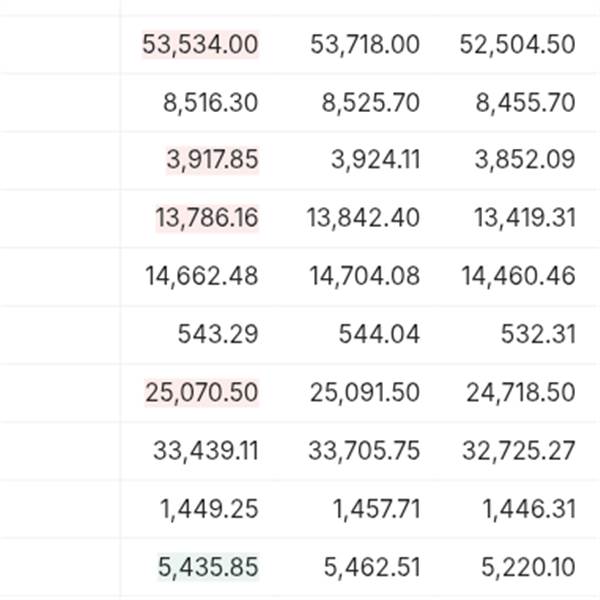
Task: Click the red-highlighted 53,534.00 cell
Action: (201, 44)
